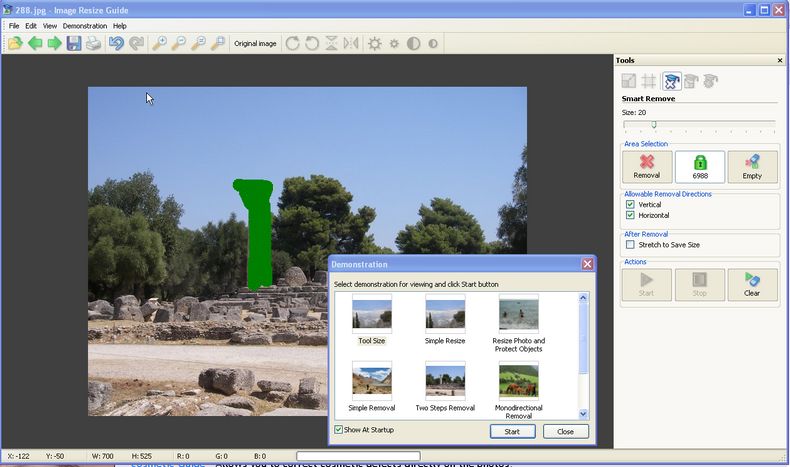Zoom in with the first magnifier icon
The height and width of the screenshot is (467, 790).
[160, 44]
